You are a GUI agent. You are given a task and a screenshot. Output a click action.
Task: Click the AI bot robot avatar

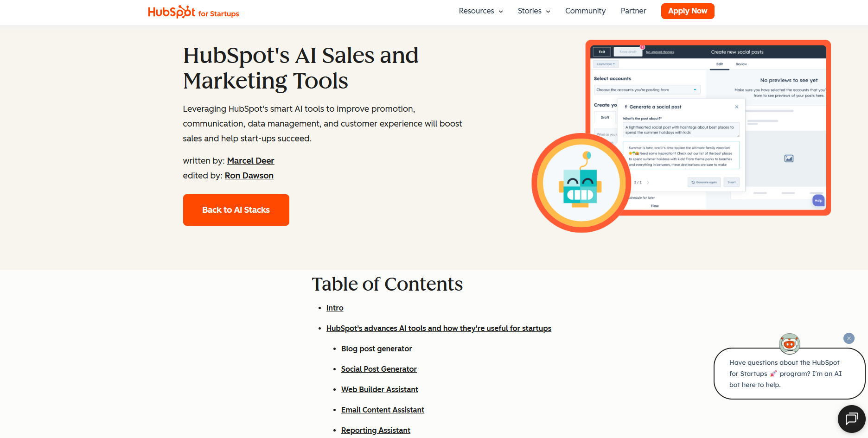coord(790,344)
